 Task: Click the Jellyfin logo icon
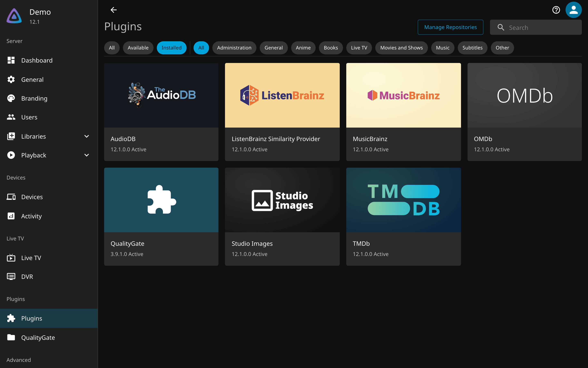(14, 16)
